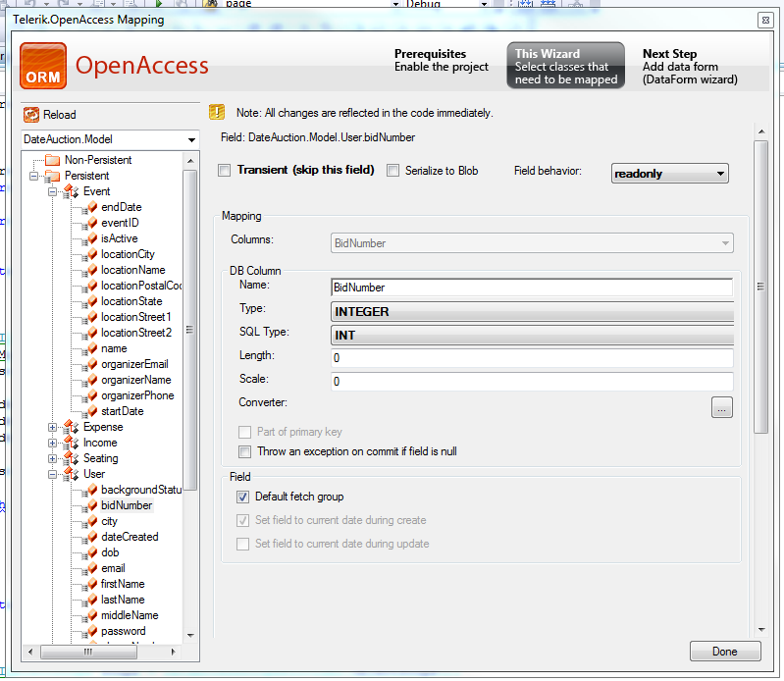Image resolution: width=784 pixels, height=681 pixels.
Task: Click the Seating class icon
Action: pyautogui.click(x=71, y=458)
